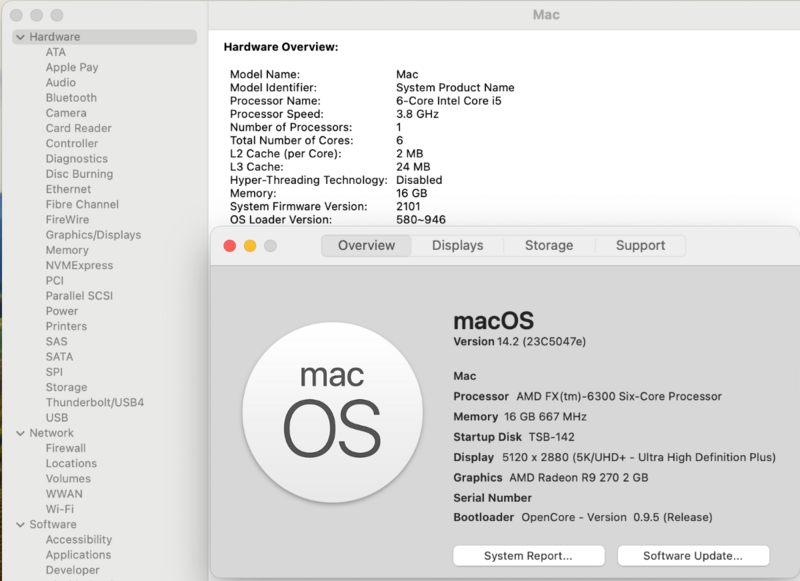
Task: Click the Hardware Overview heading
Action: (281, 47)
